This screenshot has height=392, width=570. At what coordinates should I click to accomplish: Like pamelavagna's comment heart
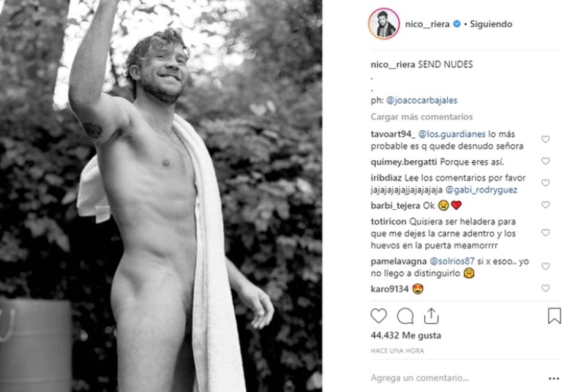[x=545, y=266]
